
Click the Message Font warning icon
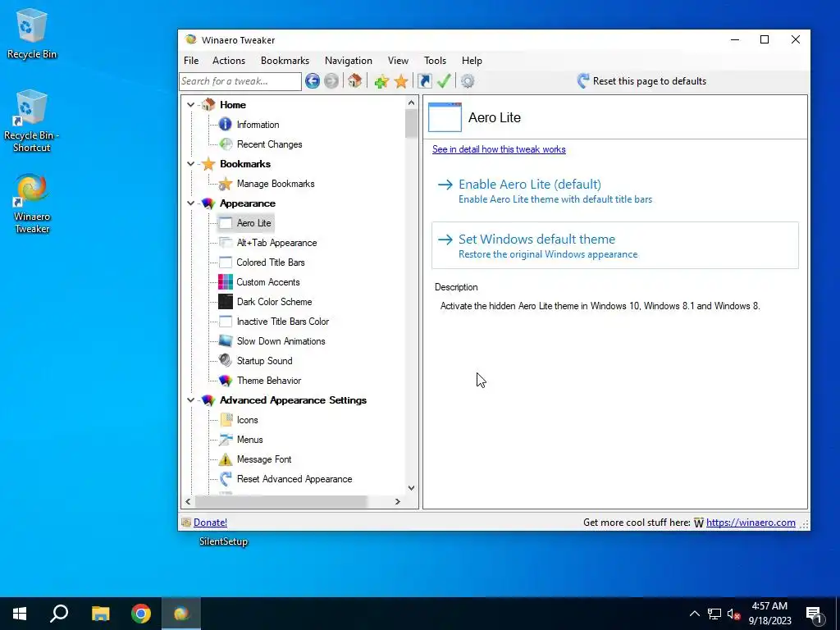coord(226,459)
